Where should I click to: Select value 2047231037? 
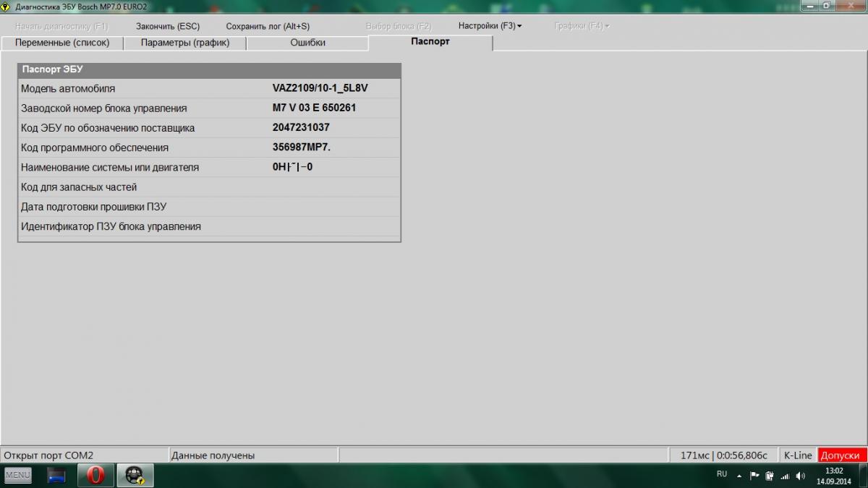pos(301,127)
